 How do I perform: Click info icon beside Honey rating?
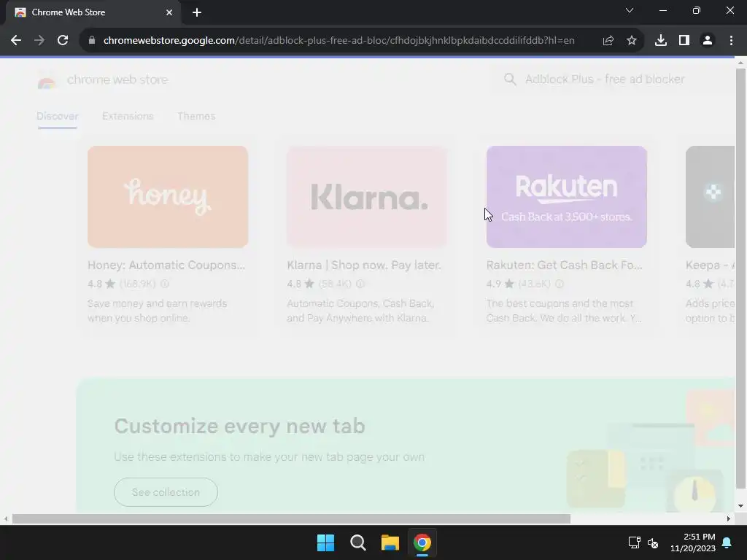pyautogui.click(x=165, y=284)
